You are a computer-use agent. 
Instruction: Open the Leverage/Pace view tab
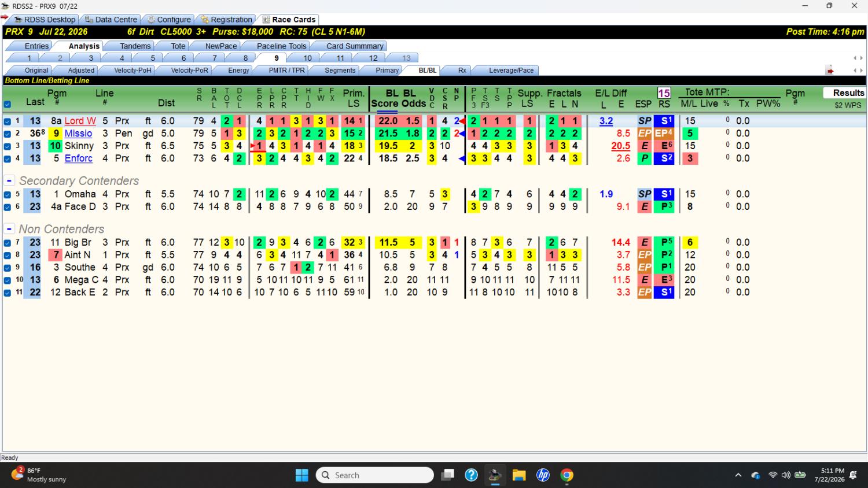click(511, 70)
